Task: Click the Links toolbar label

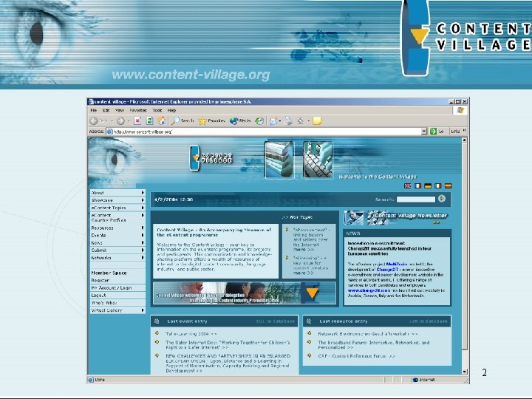Action: click(x=455, y=132)
